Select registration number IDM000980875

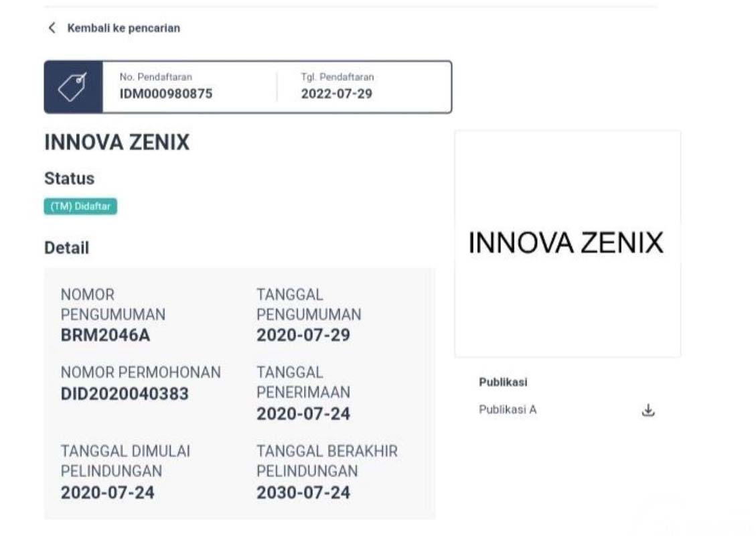[x=165, y=94]
